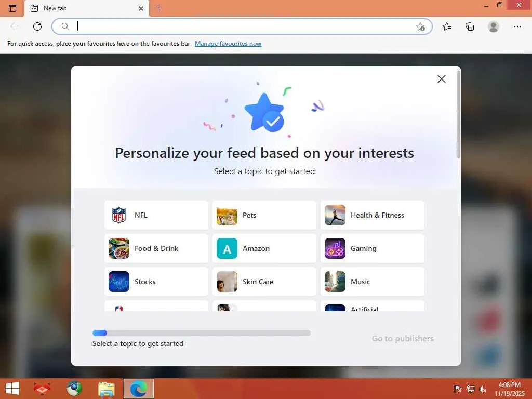Choose the Music topic card

373,282
